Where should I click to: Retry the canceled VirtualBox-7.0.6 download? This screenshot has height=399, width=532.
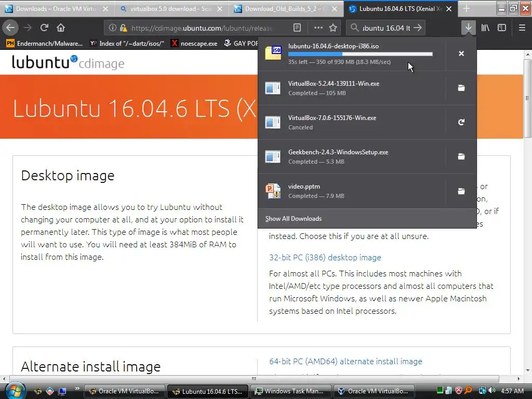coord(461,122)
